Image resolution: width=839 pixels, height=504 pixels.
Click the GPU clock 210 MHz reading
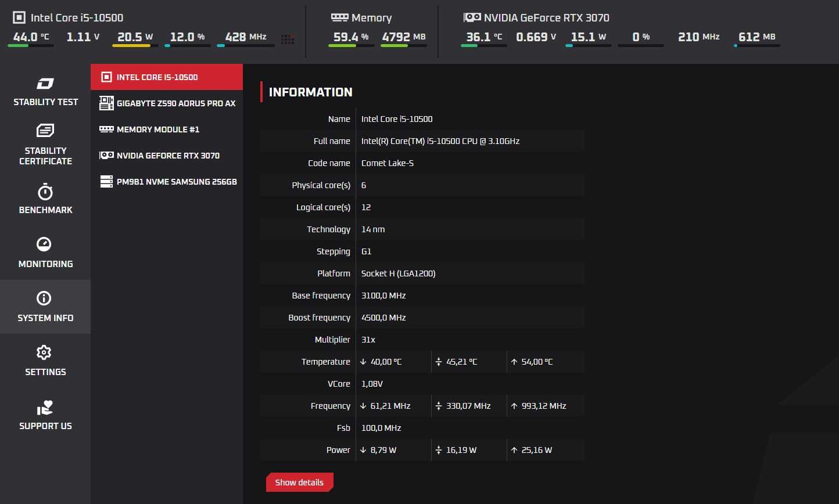(699, 37)
